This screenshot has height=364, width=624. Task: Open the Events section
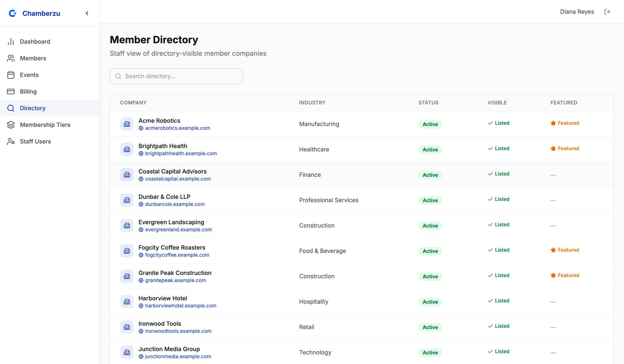pyautogui.click(x=50, y=75)
